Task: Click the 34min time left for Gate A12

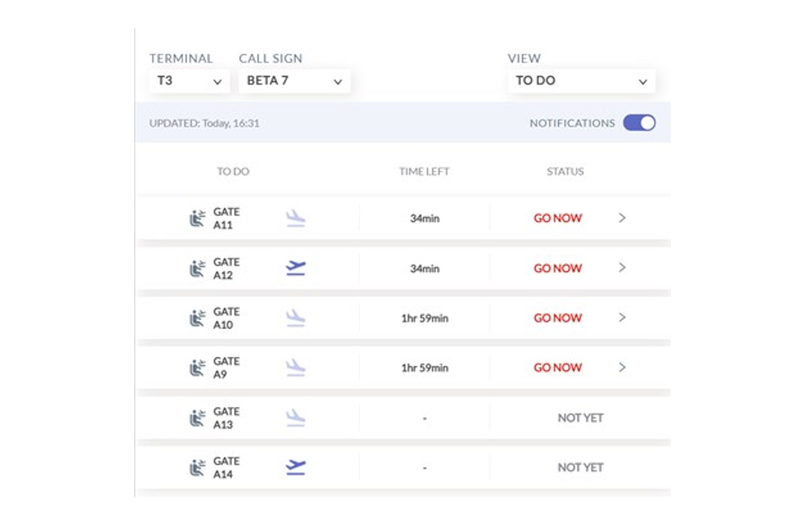Action: [425, 269]
